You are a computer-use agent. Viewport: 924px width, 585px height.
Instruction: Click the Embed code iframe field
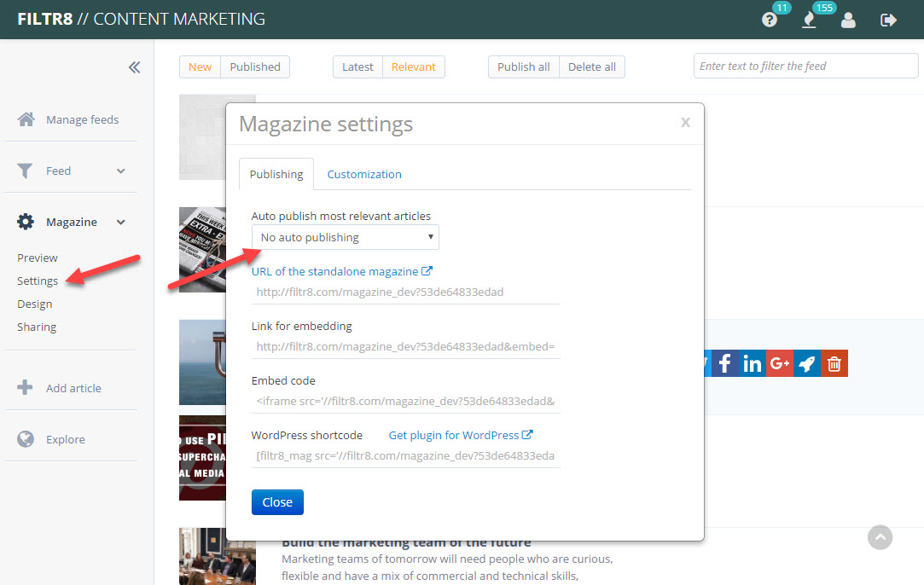[x=405, y=401]
